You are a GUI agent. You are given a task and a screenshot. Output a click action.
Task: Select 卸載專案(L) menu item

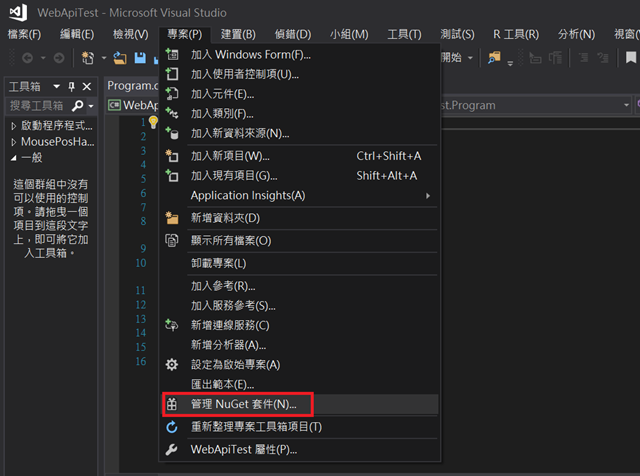[300, 263]
